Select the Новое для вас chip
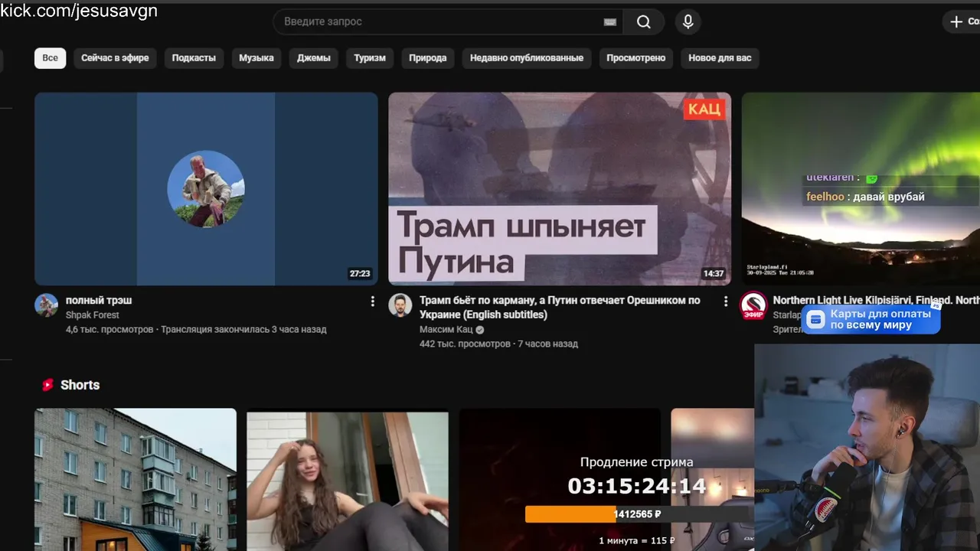This screenshot has height=551, width=980. 720,58
